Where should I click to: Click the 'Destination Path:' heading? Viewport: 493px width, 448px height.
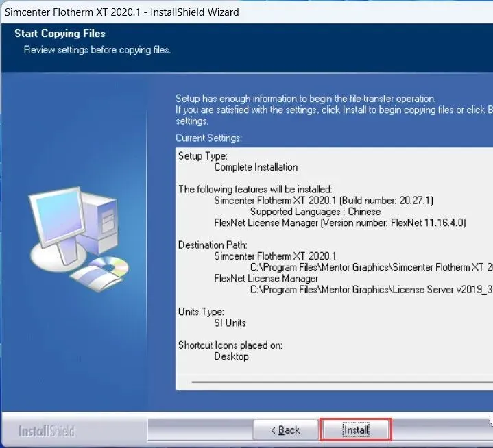point(213,245)
